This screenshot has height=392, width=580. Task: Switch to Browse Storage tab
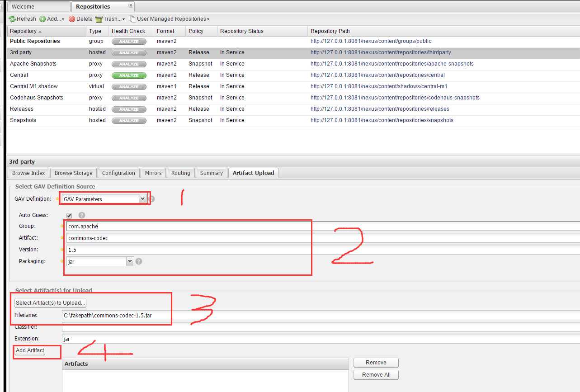point(73,173)
